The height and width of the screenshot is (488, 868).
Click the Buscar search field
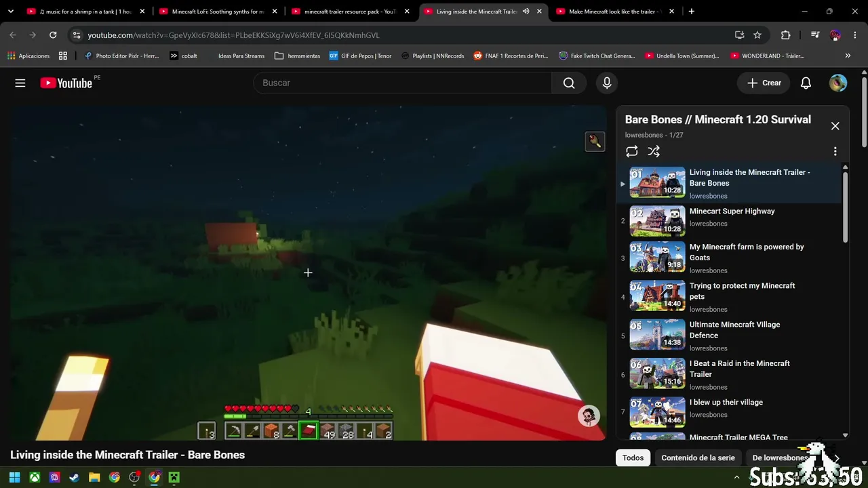click(x=403, y=83)
